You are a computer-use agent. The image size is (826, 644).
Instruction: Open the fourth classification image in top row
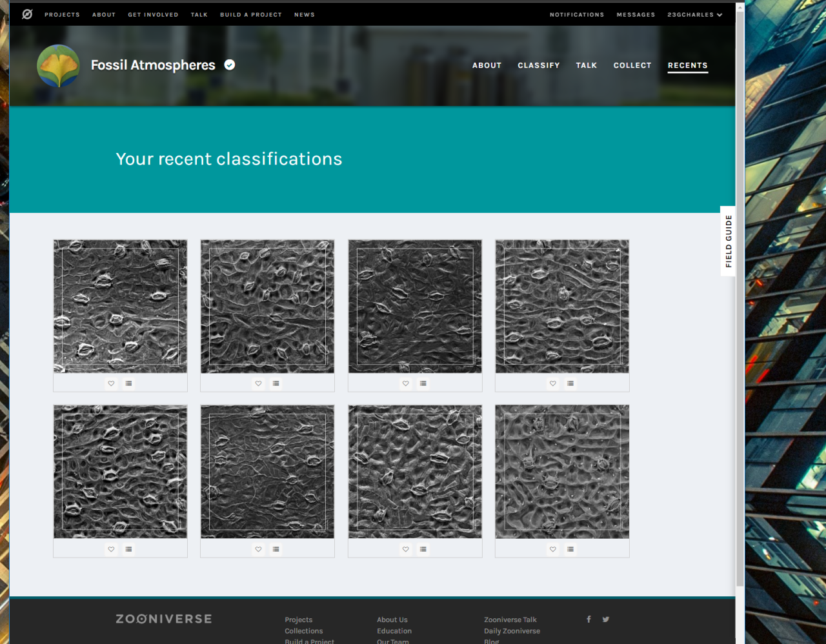pyautogui.click(x=562, y=307)
